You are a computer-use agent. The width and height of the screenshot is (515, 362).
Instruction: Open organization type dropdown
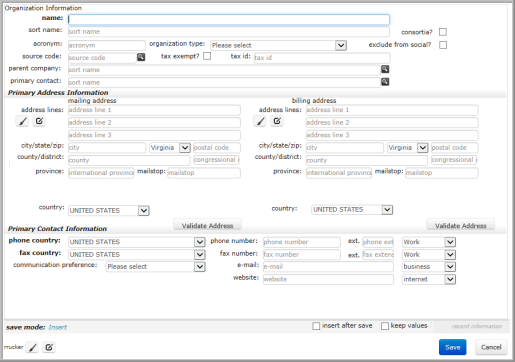tap(278, 45)
